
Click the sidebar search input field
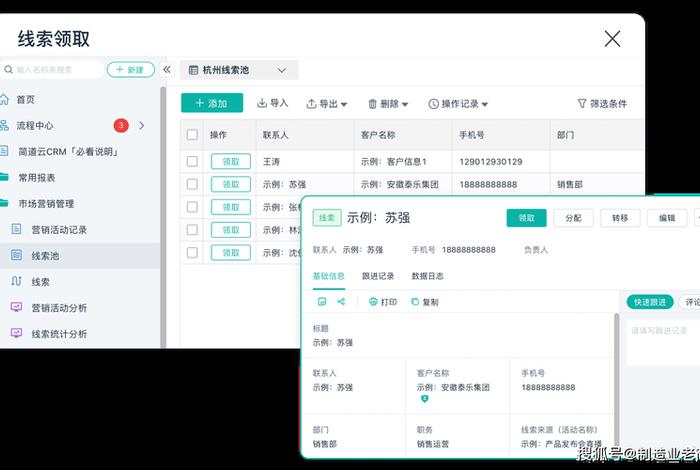click(51, 70)
